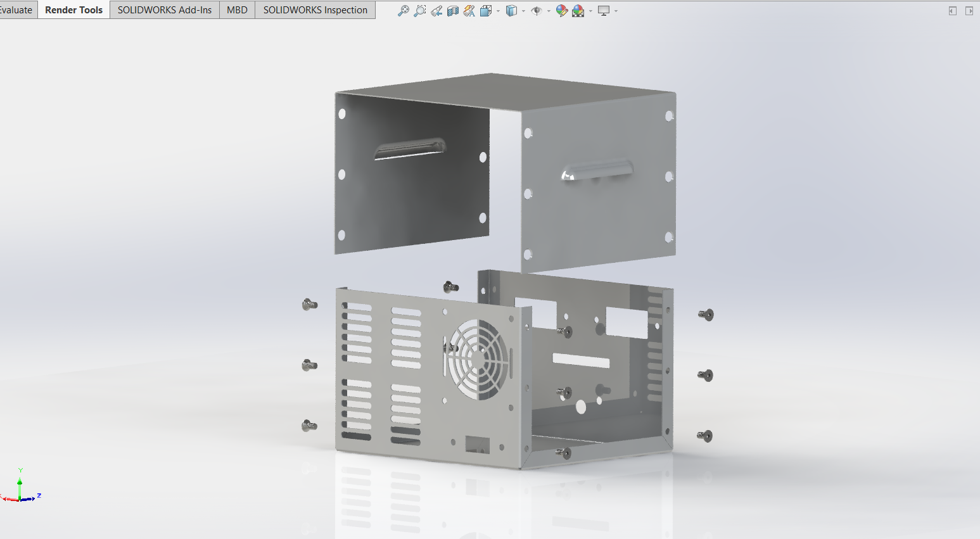Click the Apply Scene icon
980x539 pixels.
click(578, 11)
